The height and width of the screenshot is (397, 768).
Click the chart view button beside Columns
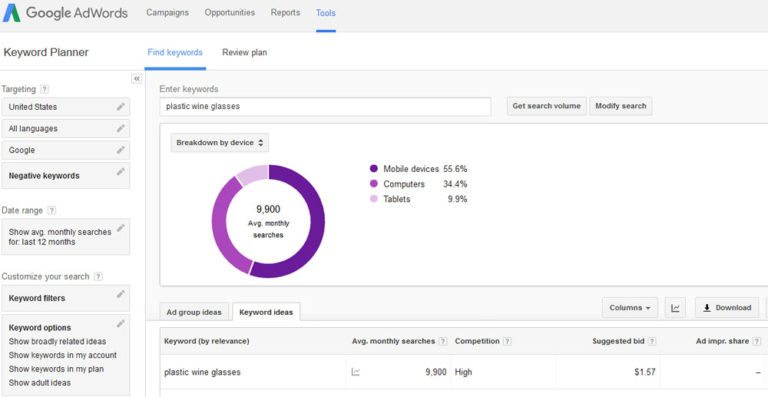[x=675, y=308]
